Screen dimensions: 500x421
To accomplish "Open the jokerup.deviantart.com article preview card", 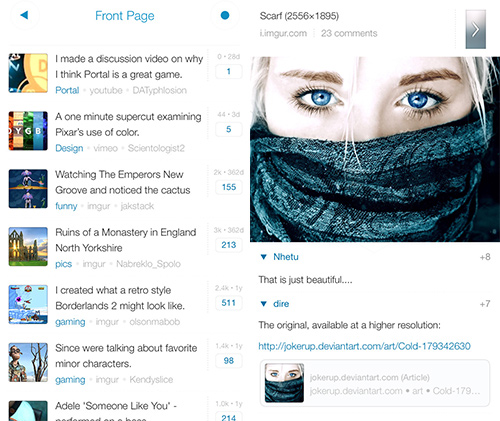I will coord(375,383).
